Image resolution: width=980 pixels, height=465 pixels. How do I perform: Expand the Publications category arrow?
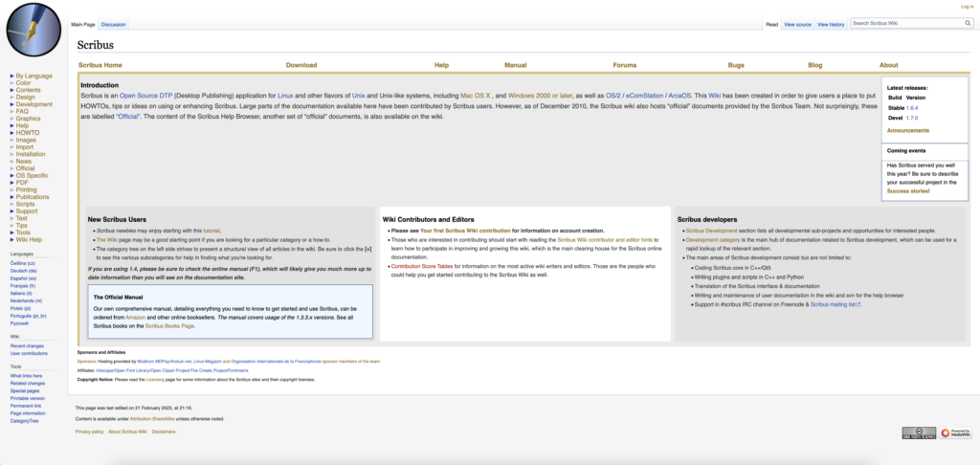(11, 197)
